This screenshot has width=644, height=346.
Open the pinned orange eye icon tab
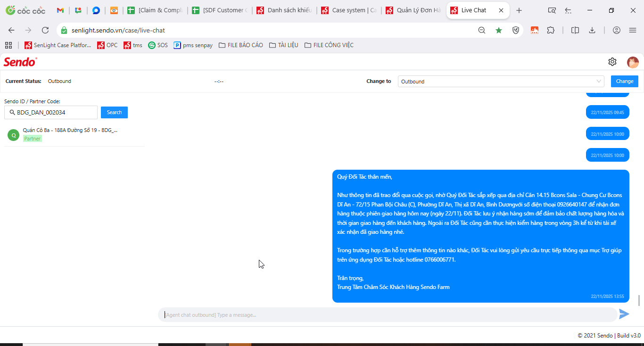coord(114,10)
